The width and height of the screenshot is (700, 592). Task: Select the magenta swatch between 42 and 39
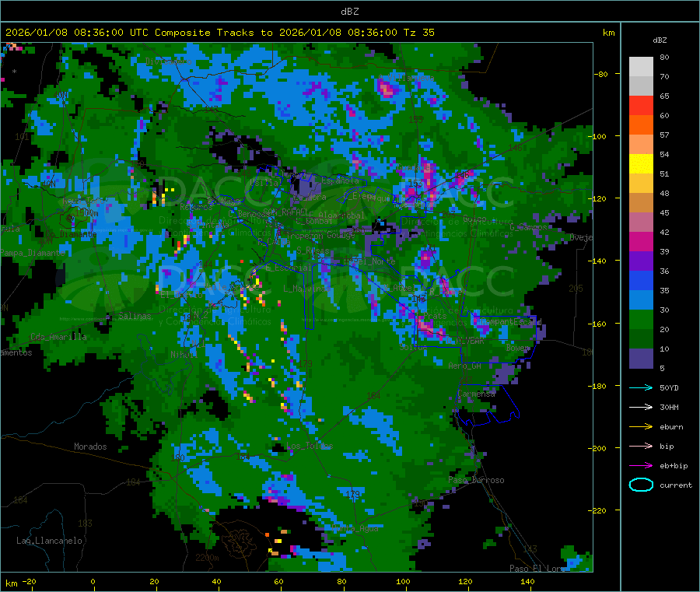(x=641, y=241)
